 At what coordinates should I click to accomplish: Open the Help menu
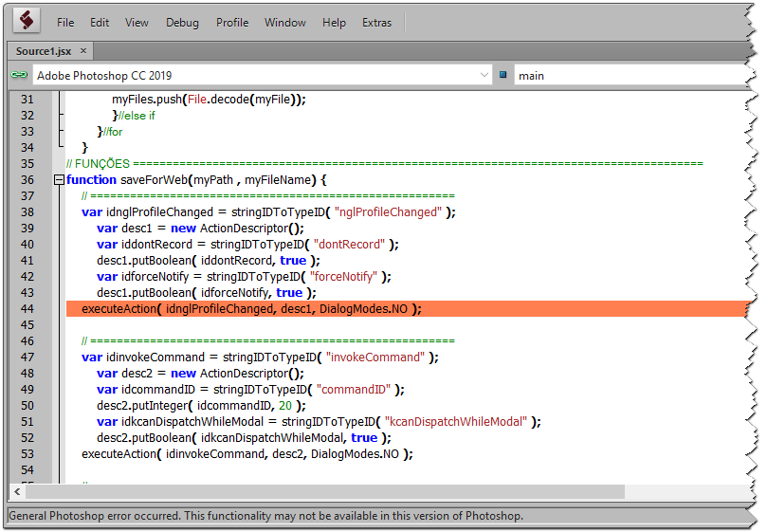pos(334,23)
